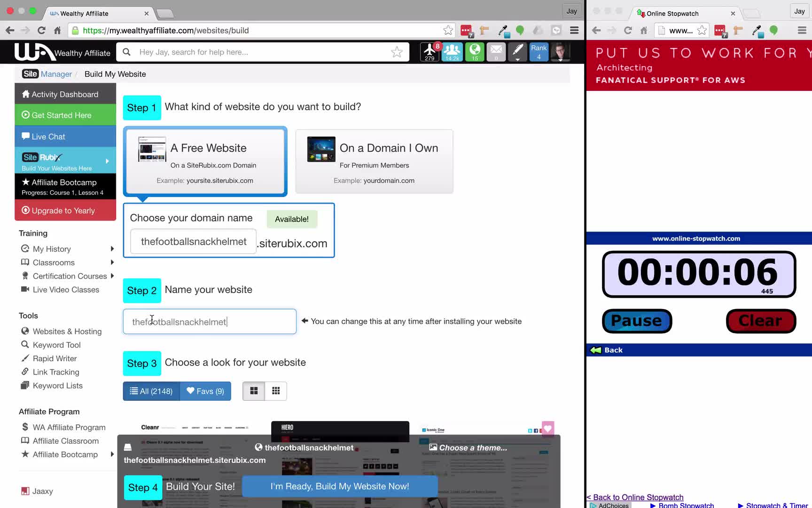This screenshot has width=812, height=508.
Task: Open the airplane notifications icon showing 279
Action: tap(429, 52)
